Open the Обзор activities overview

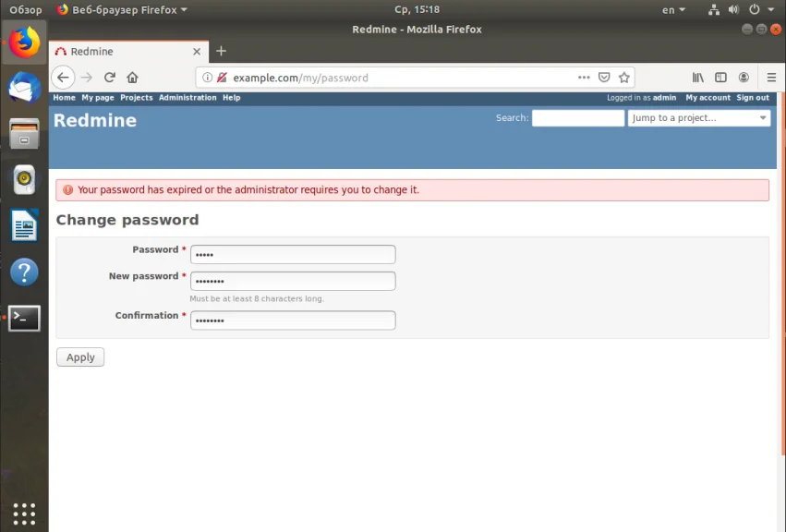tap(26, 9)
